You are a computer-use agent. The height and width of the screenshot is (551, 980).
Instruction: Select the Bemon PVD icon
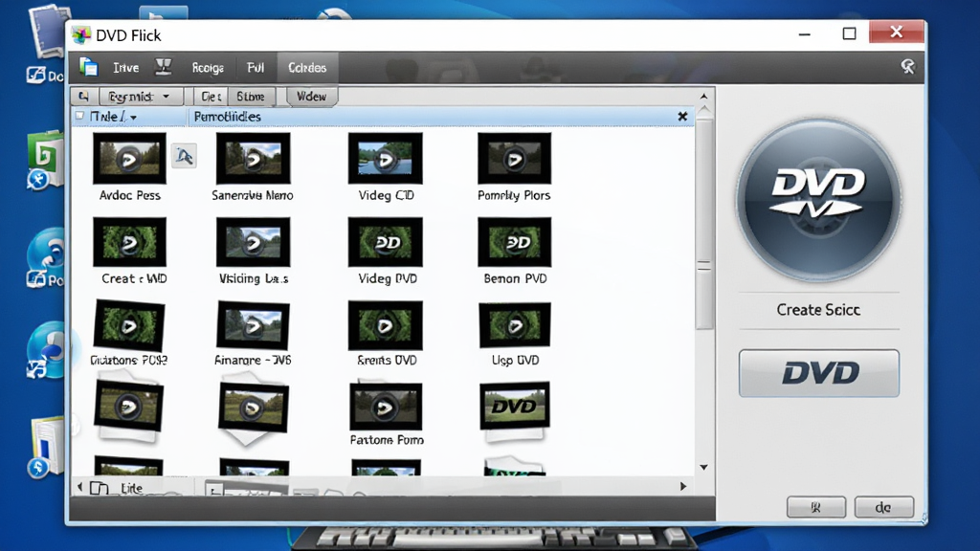[x=514, y=242]
